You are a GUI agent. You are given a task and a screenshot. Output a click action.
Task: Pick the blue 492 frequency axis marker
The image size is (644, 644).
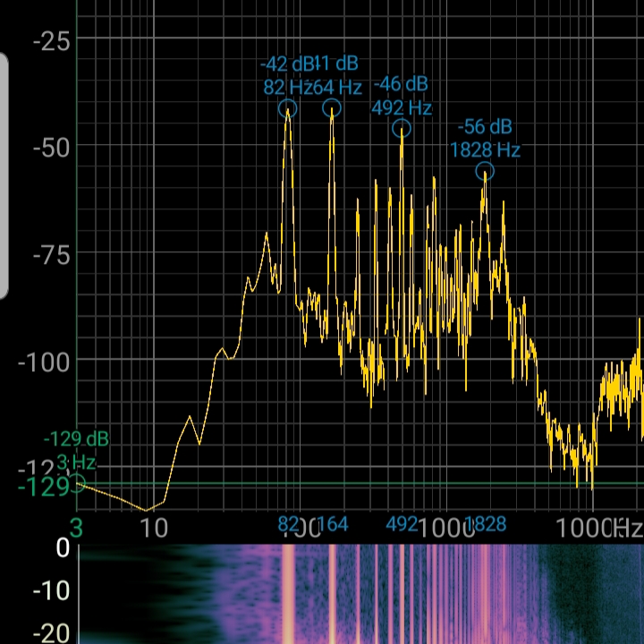[402, 524]
